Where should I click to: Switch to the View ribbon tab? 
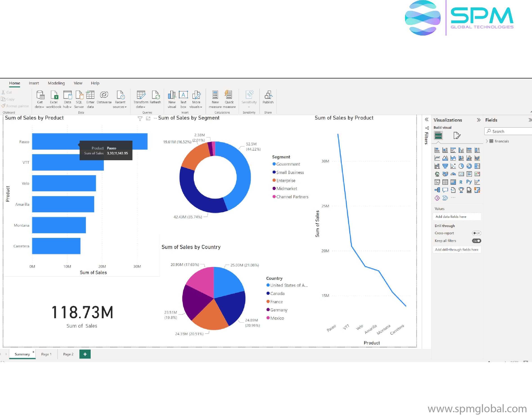pos(78,83)
